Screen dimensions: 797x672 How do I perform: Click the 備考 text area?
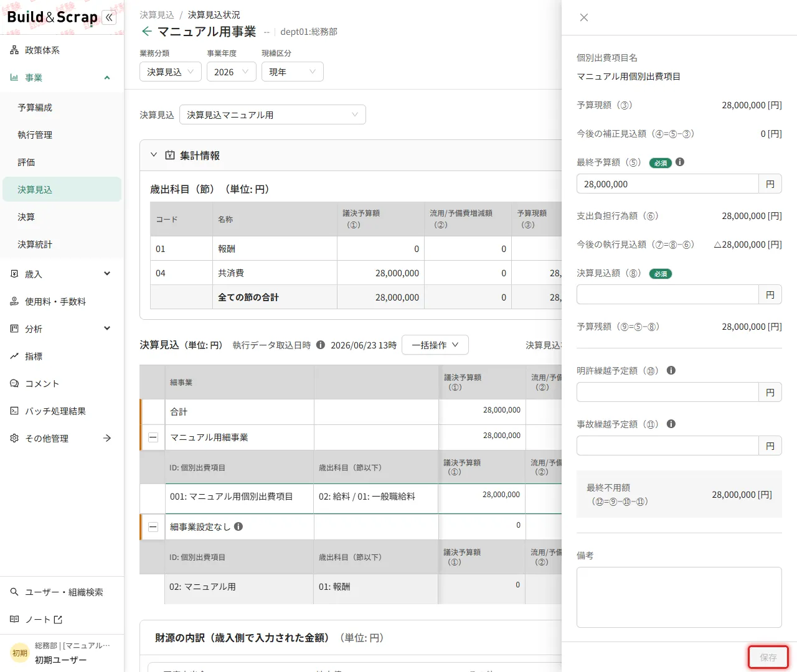click(679, 597)
